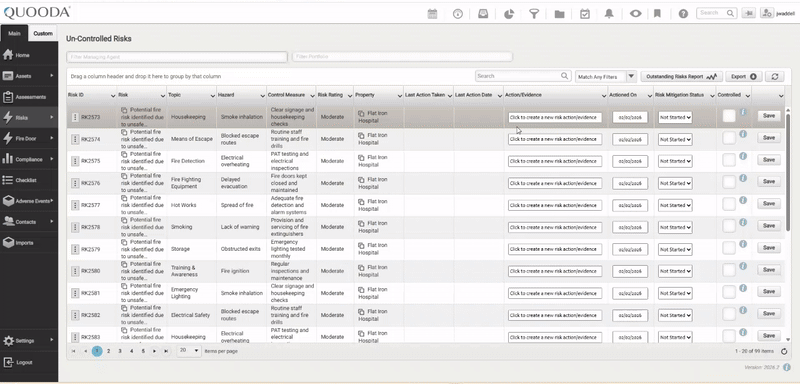Click the Outstanding Risks Report button

tap(681, 76)
